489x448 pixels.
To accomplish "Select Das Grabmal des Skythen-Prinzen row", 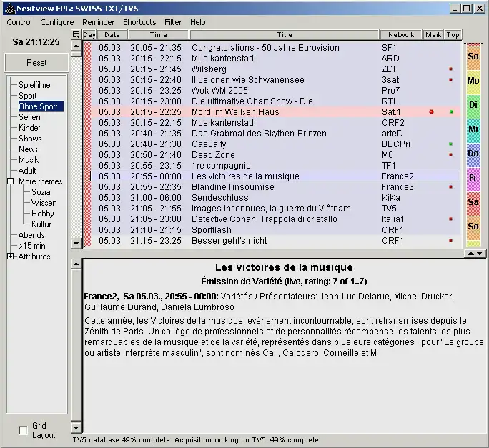I will coord(276,134).
